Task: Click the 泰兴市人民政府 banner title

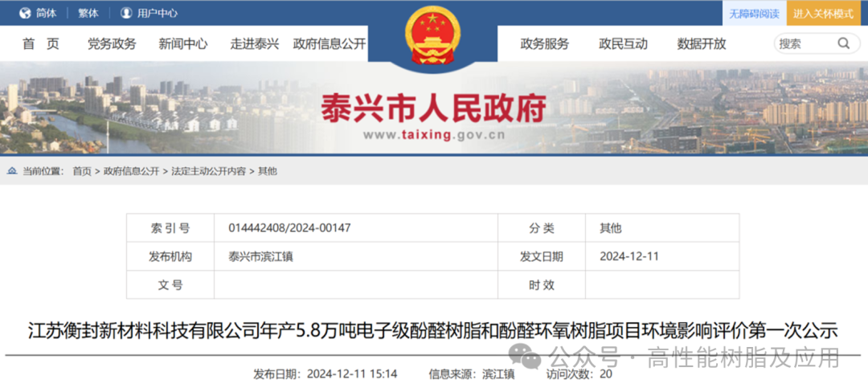Action: (433, 108)
